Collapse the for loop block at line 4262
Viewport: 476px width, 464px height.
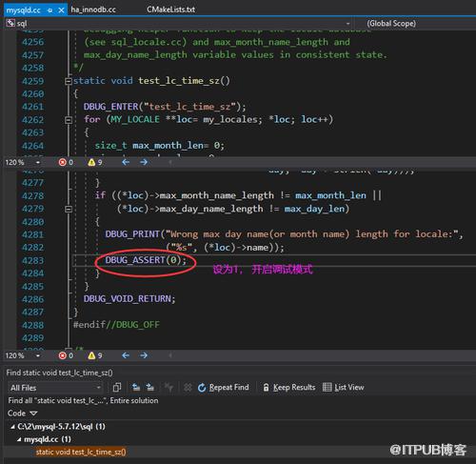tap(69, 120)
